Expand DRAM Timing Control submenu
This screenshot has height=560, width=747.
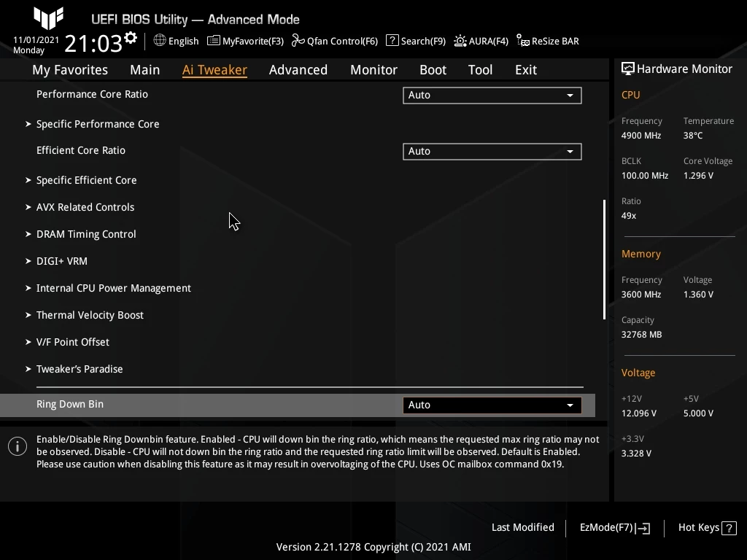point(86,234)
